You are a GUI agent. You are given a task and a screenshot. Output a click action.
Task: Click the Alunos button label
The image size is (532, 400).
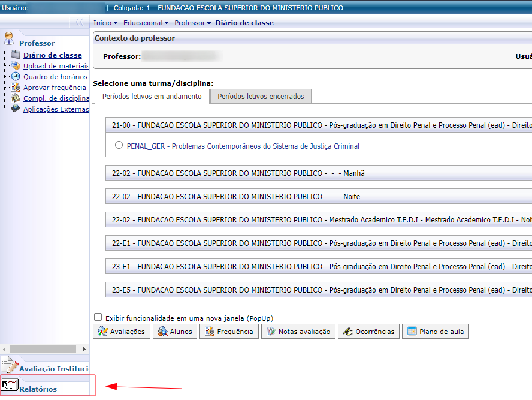[x=181, y=332]
